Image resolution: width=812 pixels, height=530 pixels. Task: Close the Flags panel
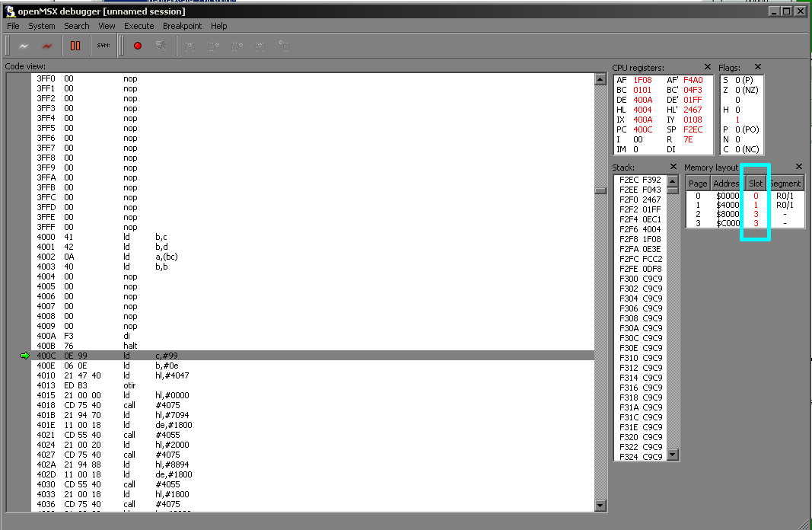coord(758,68)
